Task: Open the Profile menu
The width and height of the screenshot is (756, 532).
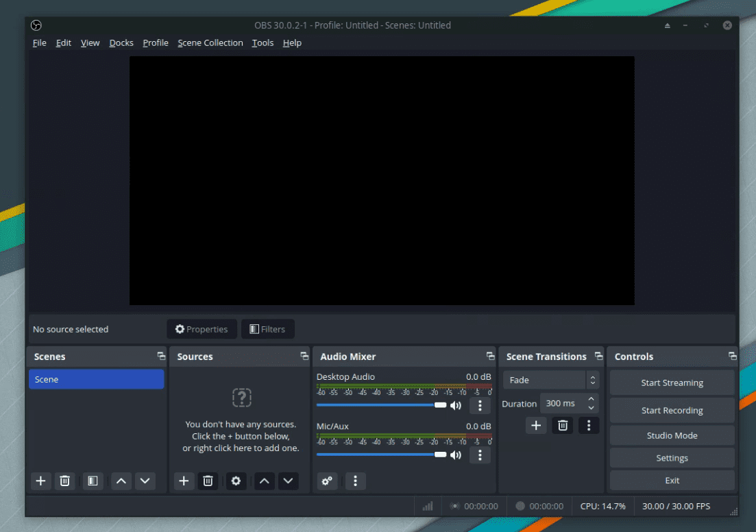Action: [x=156, y=43]
